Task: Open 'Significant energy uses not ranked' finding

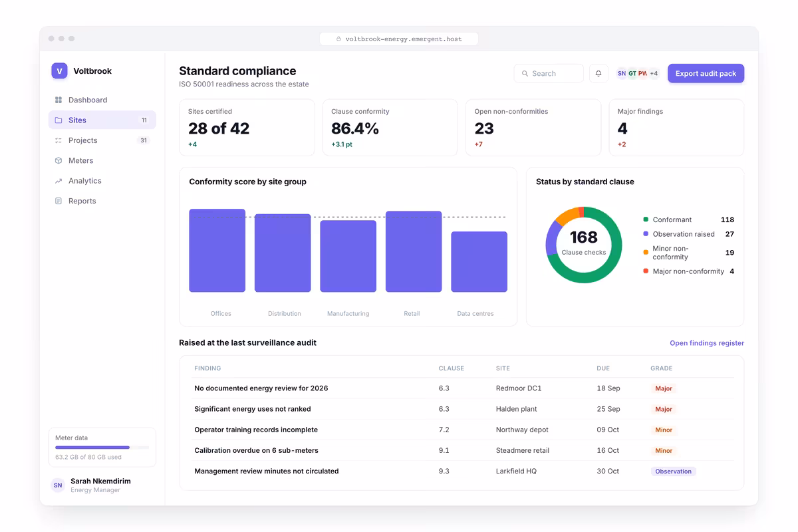Action: click(253, 409)
